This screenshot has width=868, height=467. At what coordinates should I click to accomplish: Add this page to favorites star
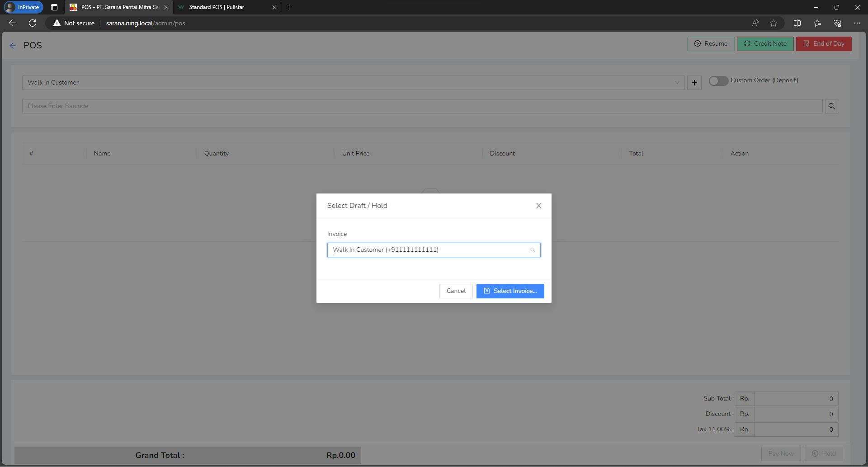coord(774,23)
